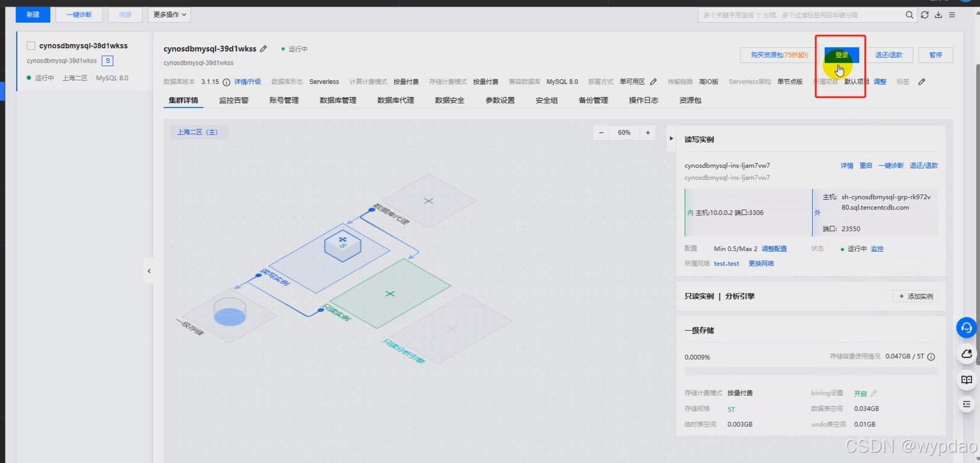Image resolution: width=980 pixels, height=463 pixels.
Task: Click the floating list menu icon
Action: pyautogui.click(x=966, y=404)
